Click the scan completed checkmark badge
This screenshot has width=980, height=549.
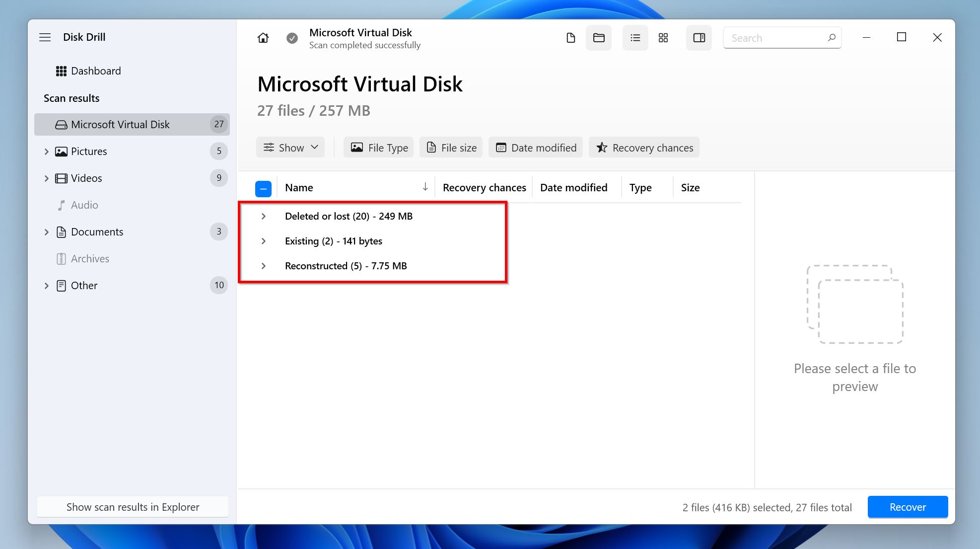click(x=292, y=38)
